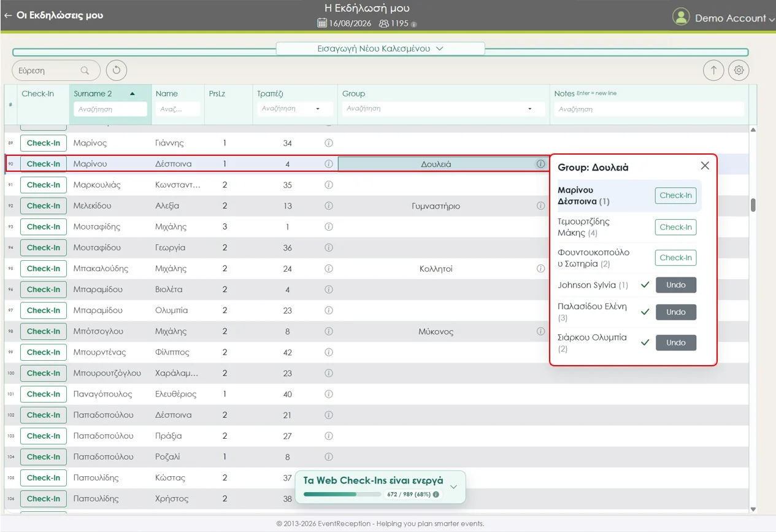Click the info icon next to Γυμναστήριο group
776x532 pixels.
point(540,206)
